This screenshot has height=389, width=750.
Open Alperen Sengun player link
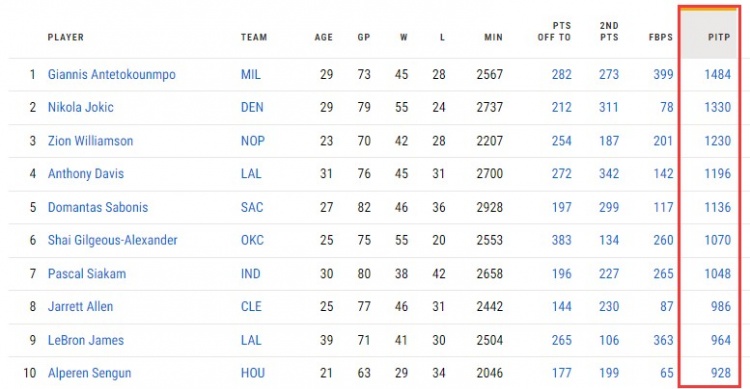coord(89,373)
